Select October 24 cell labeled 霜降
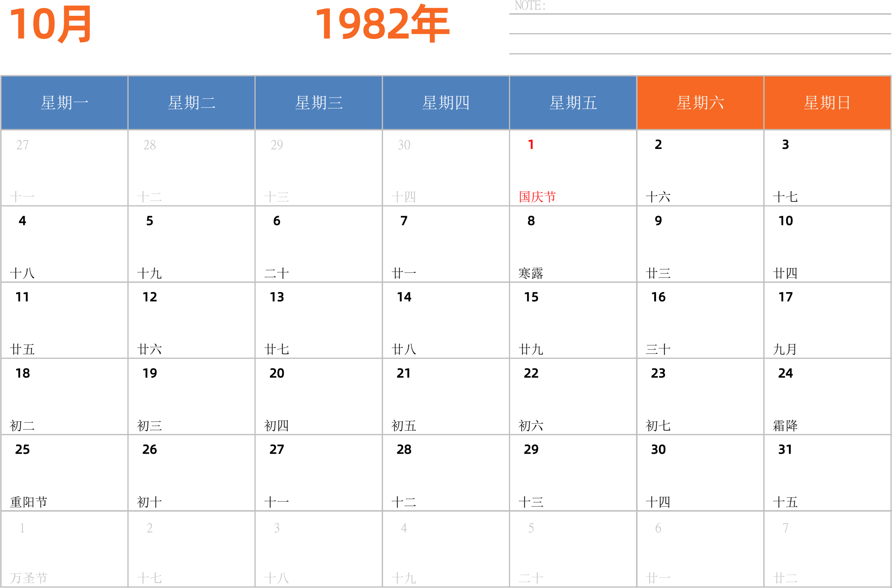The width and height of the screenshot is (892, 588). click(x=827, y=397)
